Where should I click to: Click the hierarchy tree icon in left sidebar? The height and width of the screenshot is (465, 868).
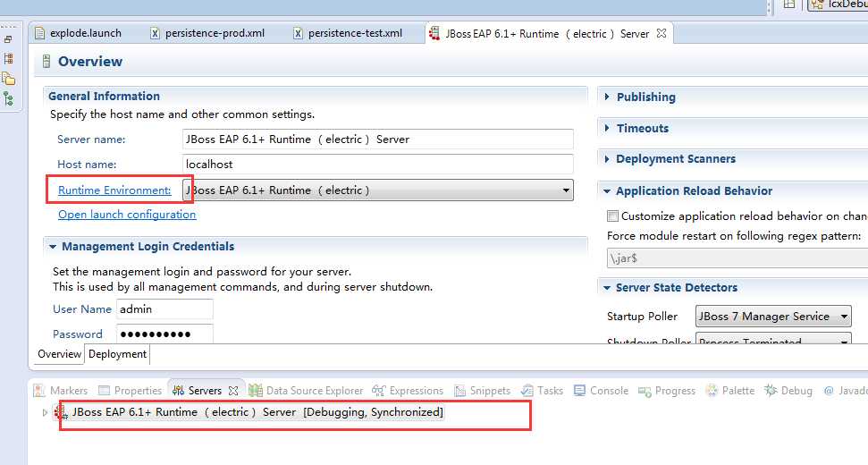point(8,98)
